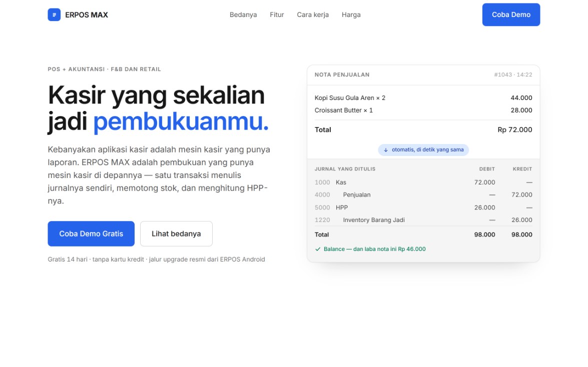Click the blue ERPOS MAX logo icon
The width and height of the screenshot is (588, 367).
pyautogui.click(x=54, y=14)
